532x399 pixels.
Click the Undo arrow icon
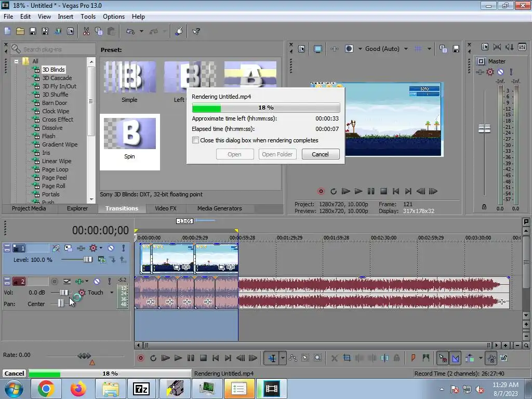130,31
